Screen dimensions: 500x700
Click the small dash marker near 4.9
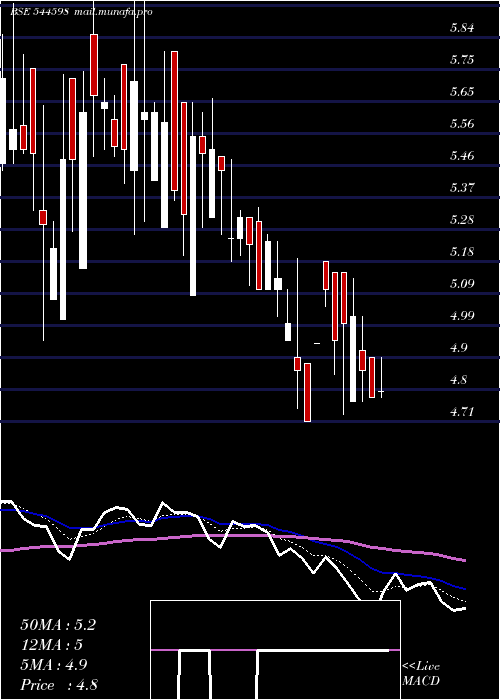pyautogui.click(x=317, y=343)
